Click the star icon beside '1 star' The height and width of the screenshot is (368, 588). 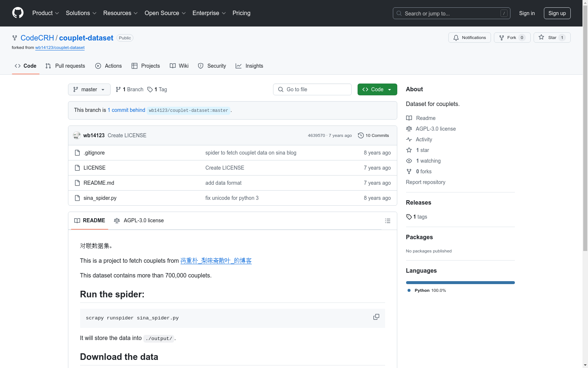point(409,150)
